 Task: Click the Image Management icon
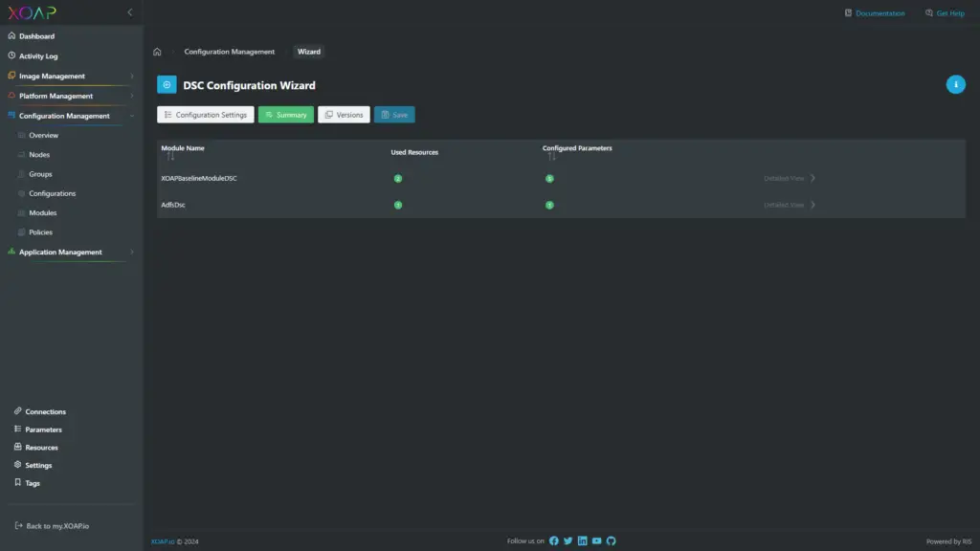point(11,76)
